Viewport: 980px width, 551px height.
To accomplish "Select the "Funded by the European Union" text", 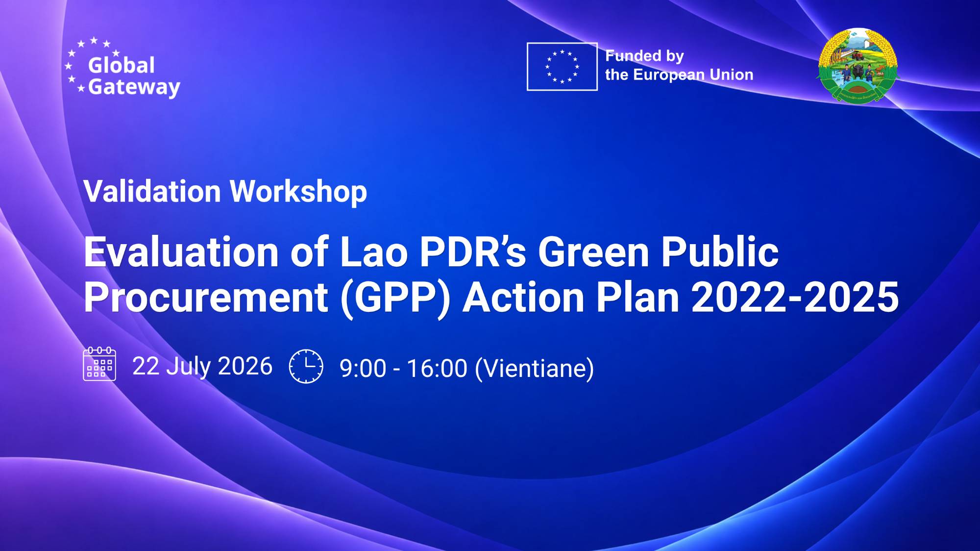I will click(x=679, y=65).
